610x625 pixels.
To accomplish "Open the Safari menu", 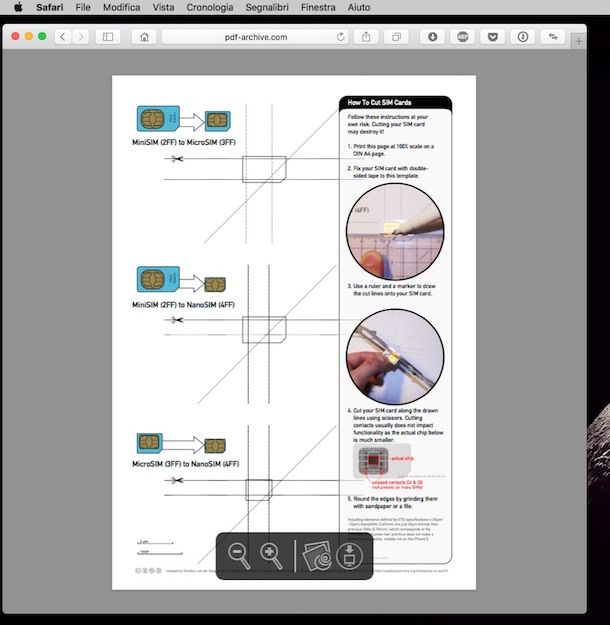I will click(x=49, y=7).
